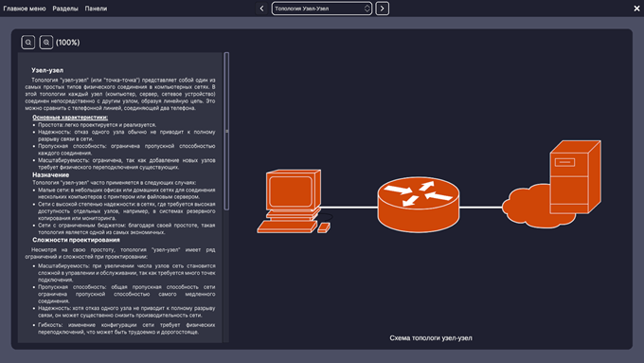Viewport: 644px width, 363px height.
Task: Zoom in the text panel
Action: coord(46,43)
